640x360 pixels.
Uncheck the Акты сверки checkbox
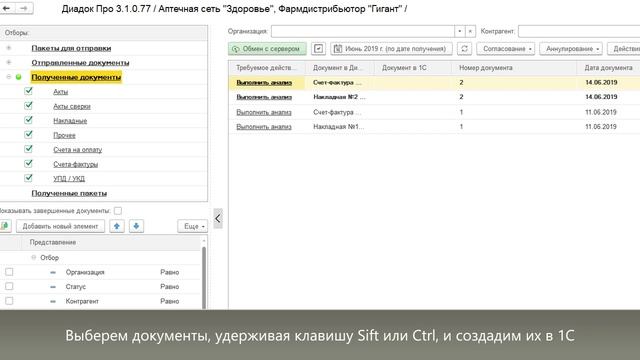click(28, 106)
